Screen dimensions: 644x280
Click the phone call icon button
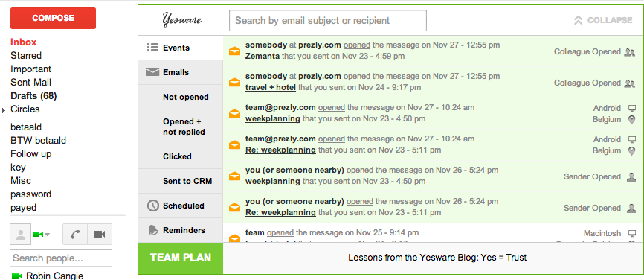pos(75,235)
